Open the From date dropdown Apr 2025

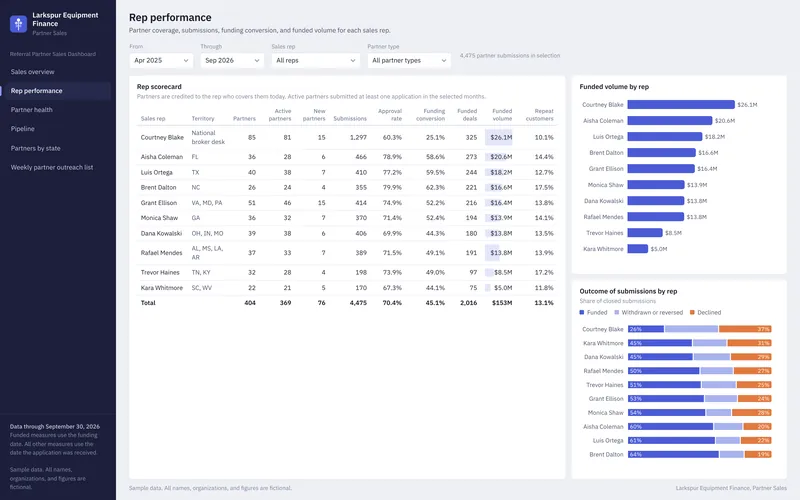[x=161, y=60]
